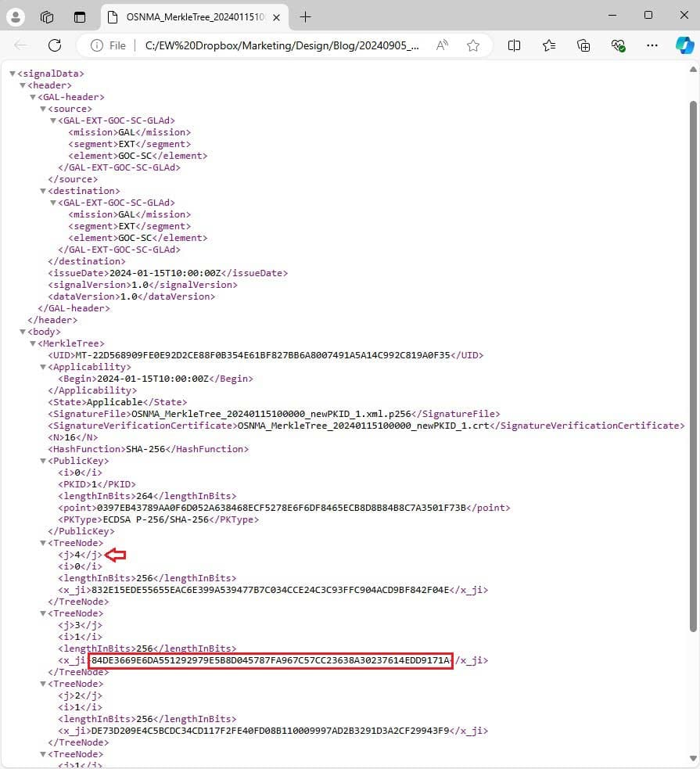Collapse the MerkleTree node
700x769 pixels.
click(33, 343)
